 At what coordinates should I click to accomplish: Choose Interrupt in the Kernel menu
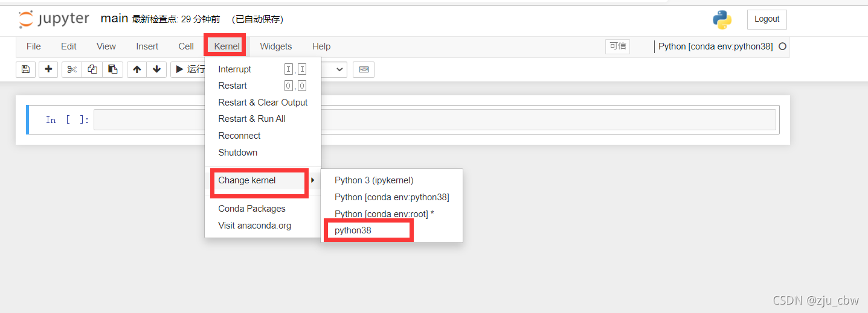click(263, 69)
